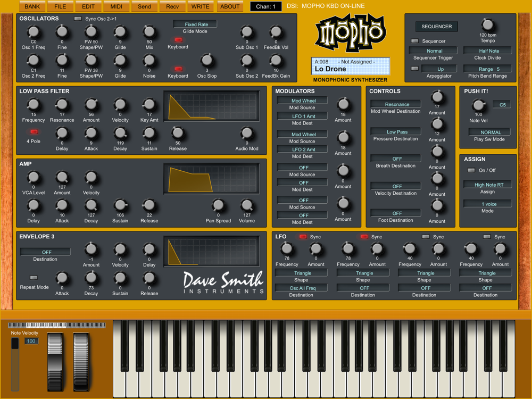Click the Envelope 3 Decay knob
The height and width of the screenshot is (399, 532).
(92, 278)
